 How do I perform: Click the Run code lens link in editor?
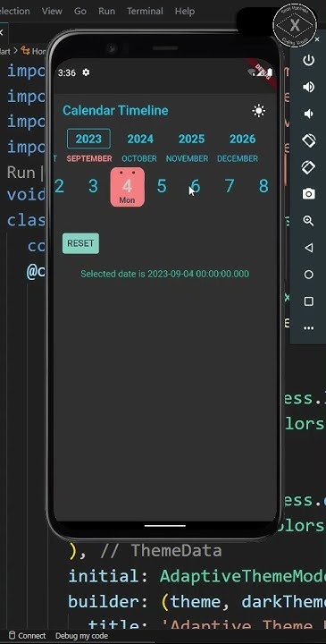click(21, 173)
